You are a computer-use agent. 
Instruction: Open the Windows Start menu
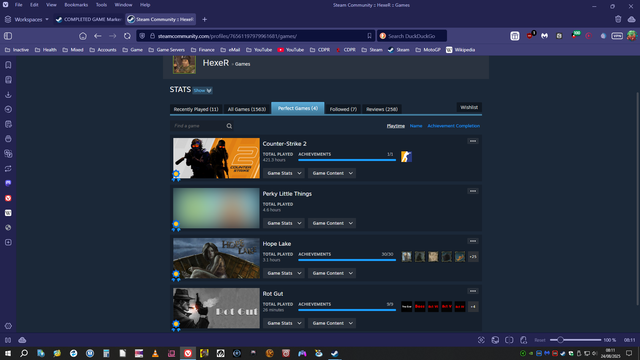pos(8,353)
